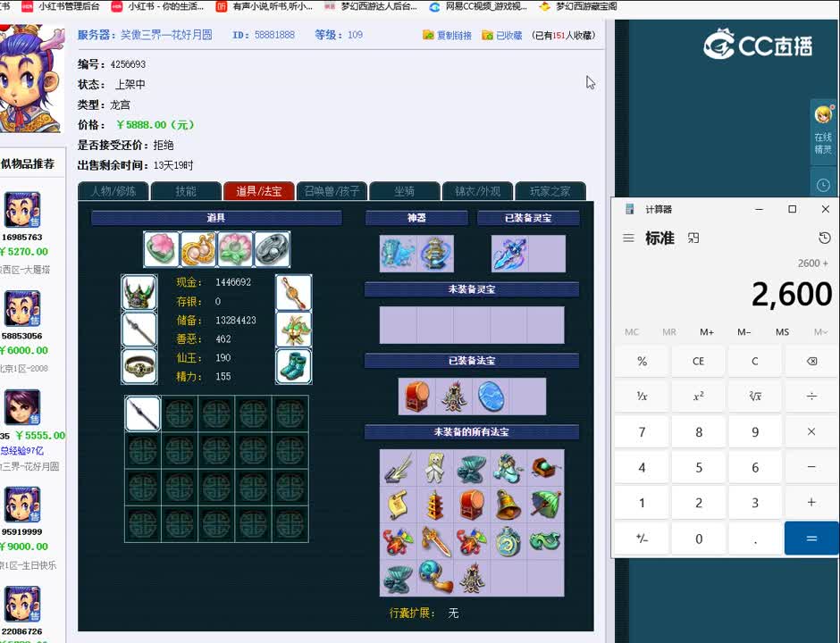Viewport: 840px width, 643px height.
Task: Click the calculator percent button
Action: click(642, 362)
